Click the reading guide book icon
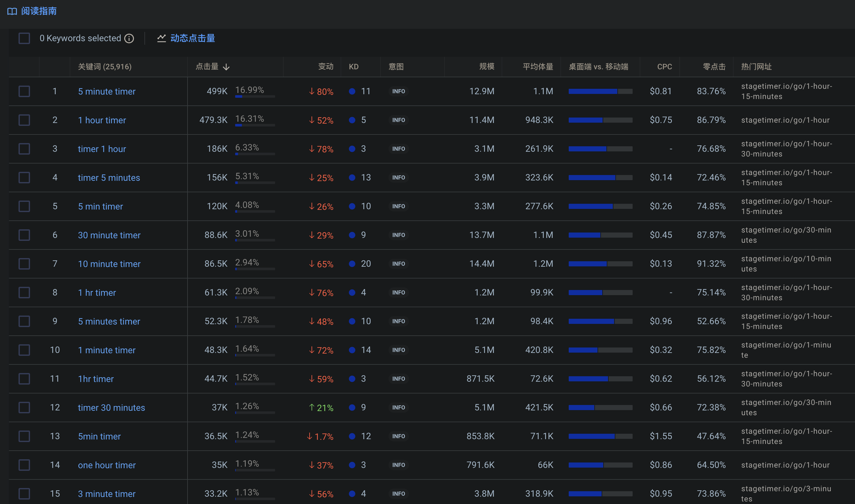The height and width of the screenshot is (504, 855). pos(12,11)
